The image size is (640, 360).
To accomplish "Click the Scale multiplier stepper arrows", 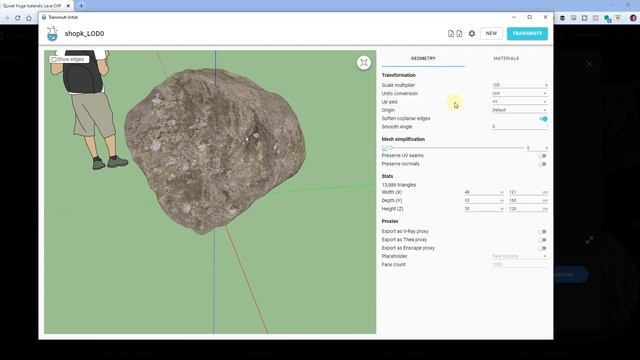I will click(546, 85).
